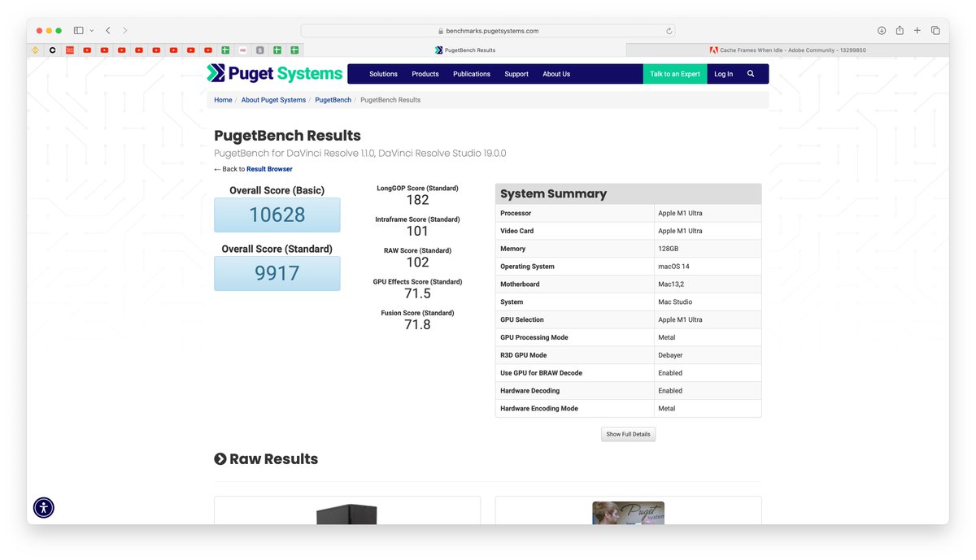
Task: Click the Operating System value macOS 14
Action: (673, 267)
